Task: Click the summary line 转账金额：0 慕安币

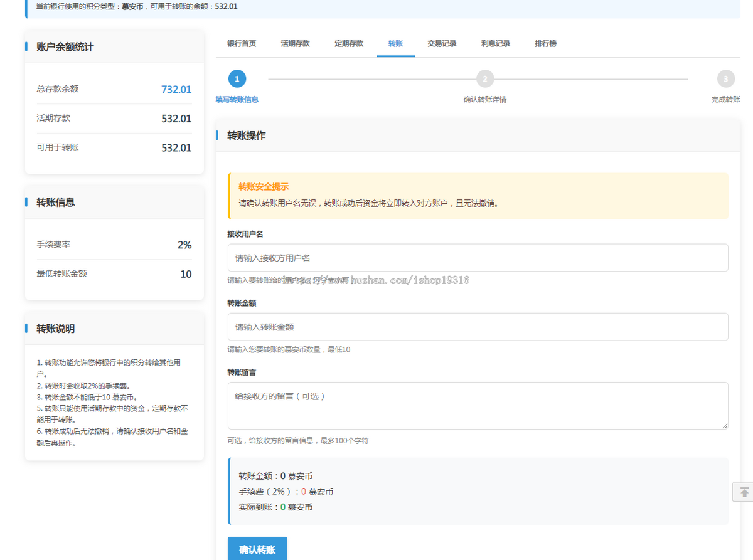Action: click(275, 477)
